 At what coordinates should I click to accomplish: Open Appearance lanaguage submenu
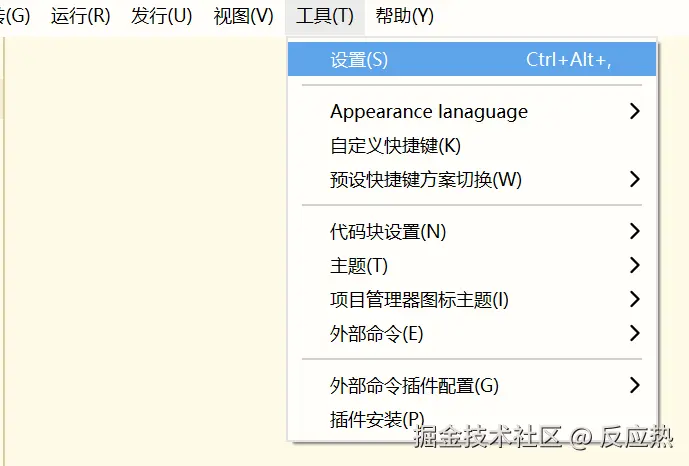[x=428, y=112]
